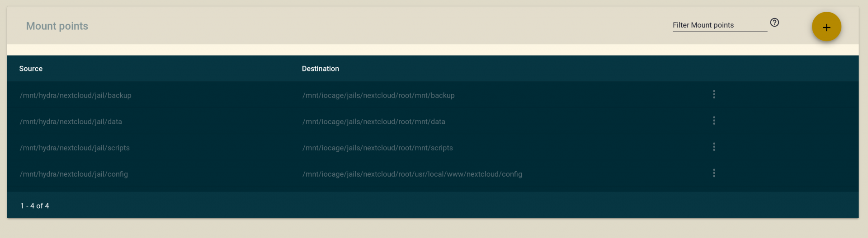Image resolution: width=868 pixels, height=238 pixels.
Task: Click the 1 - 4 of 4 pagination label
Action: click(35, 206)
